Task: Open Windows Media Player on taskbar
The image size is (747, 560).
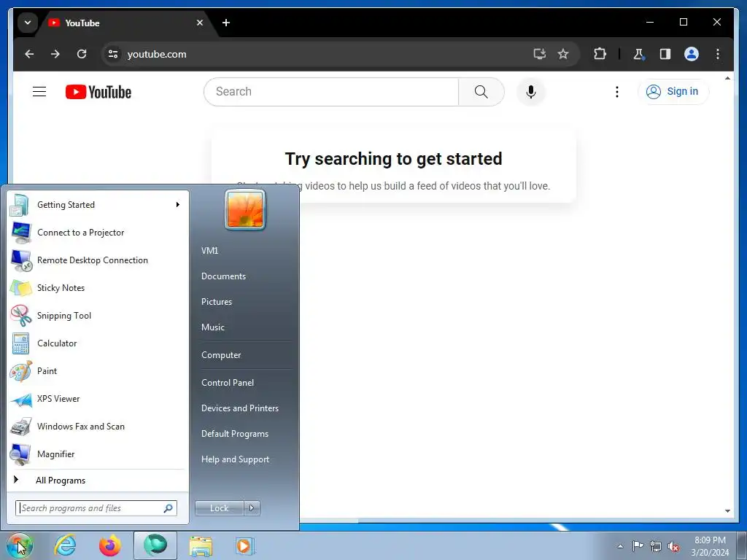Action: pos(245,545)
